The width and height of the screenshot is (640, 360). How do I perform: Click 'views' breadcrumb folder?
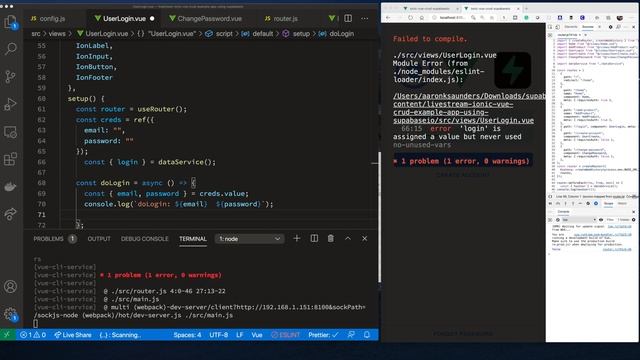[x=57, y=33]
